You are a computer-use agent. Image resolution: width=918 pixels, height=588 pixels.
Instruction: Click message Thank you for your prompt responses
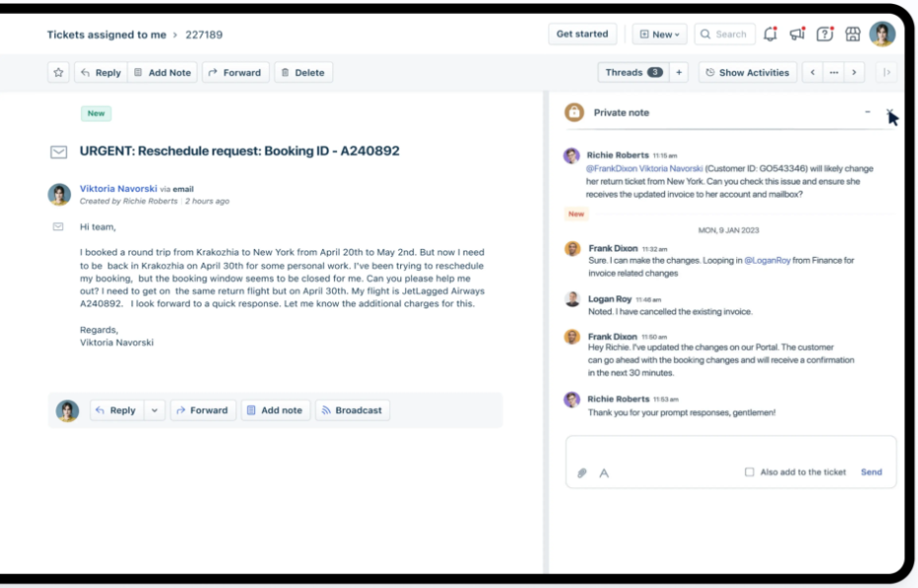[682, 413]
